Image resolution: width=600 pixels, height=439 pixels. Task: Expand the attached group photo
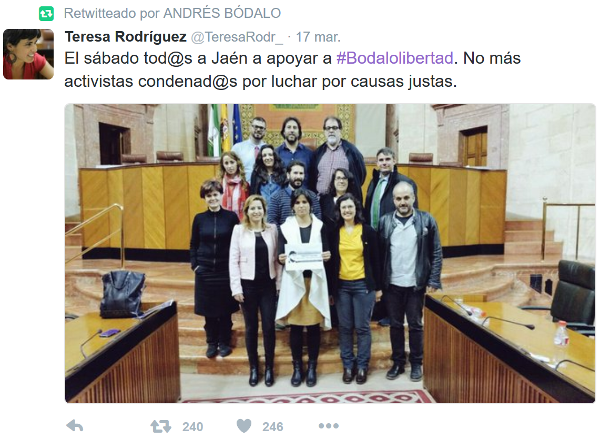pyautogui.click(x=330, y=253)
